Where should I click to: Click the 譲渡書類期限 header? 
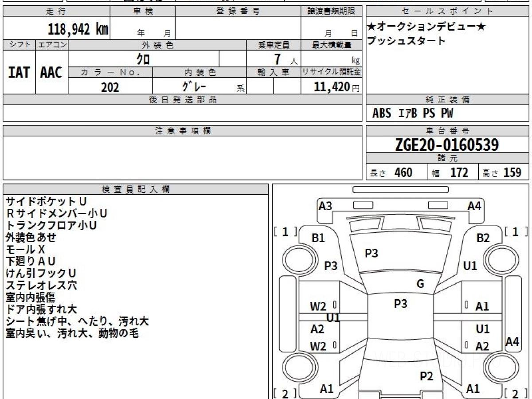(x=331, y=12)
